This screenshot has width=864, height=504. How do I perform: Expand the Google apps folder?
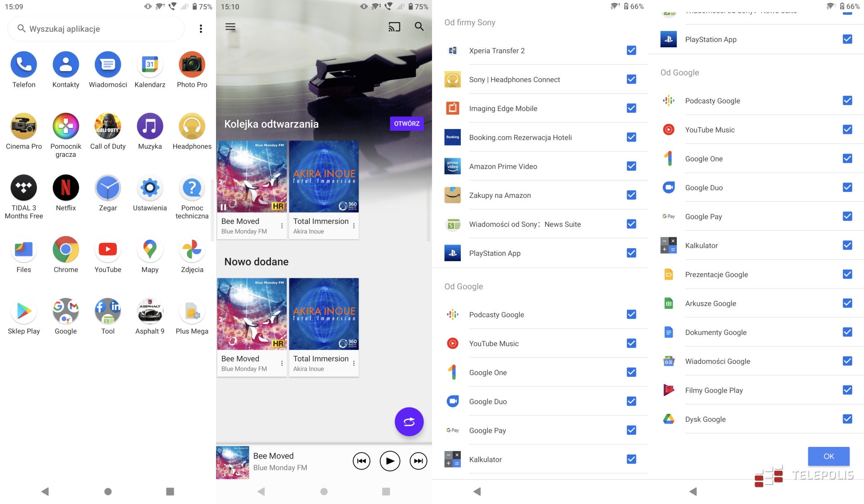pyautogui.click(x=66, y=311)
